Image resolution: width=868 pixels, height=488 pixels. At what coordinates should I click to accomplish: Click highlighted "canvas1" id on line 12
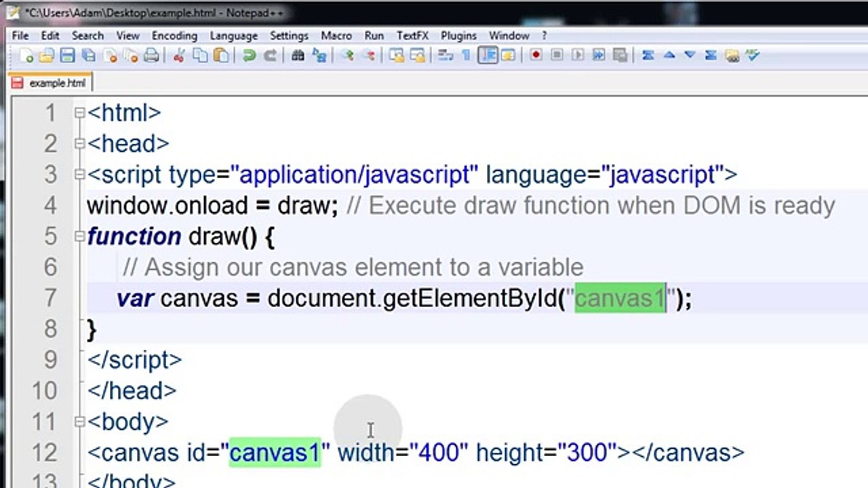point(275,452)
